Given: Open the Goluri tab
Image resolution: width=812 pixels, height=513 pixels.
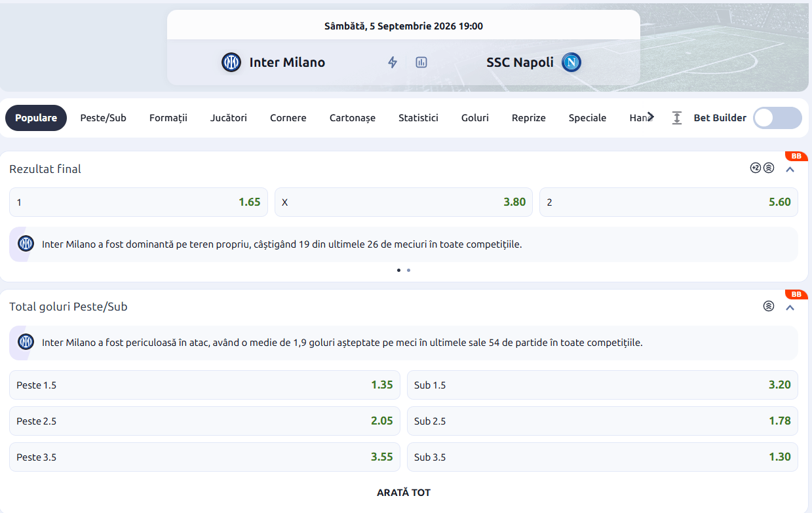Looking at the screenshot, I should point(475,118).
